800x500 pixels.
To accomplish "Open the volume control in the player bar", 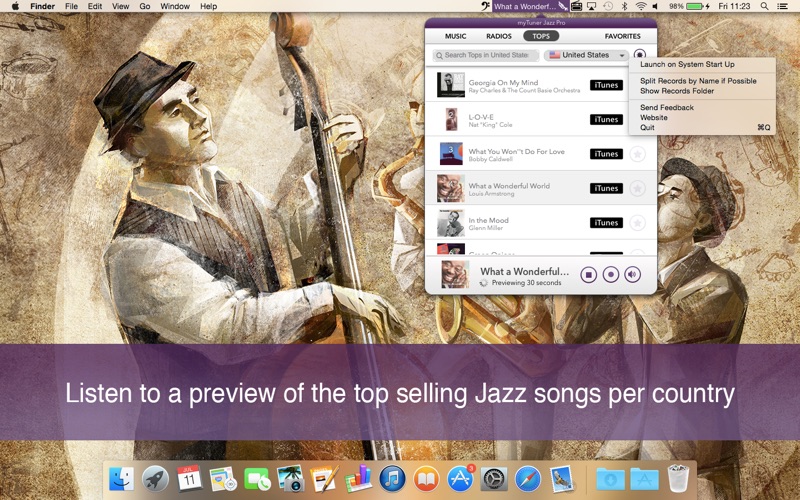I will [x=633, y=275].
